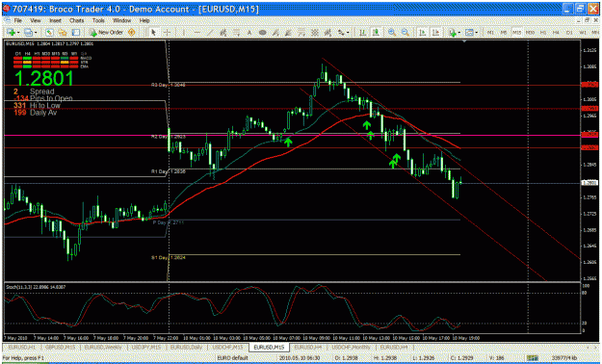Show the Market Watch window icon
The width and height of the screenshot is (602, 364).
coord(49,33)
